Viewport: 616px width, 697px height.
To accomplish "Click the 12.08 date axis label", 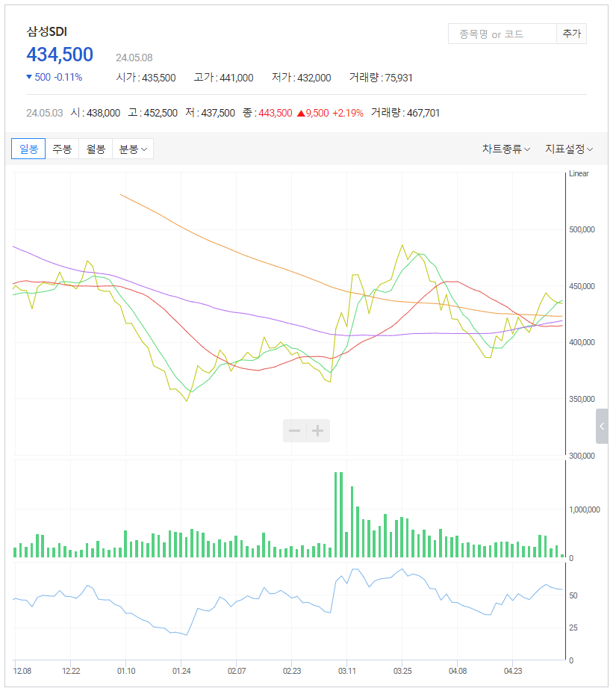I will click(x=22, y=671).
